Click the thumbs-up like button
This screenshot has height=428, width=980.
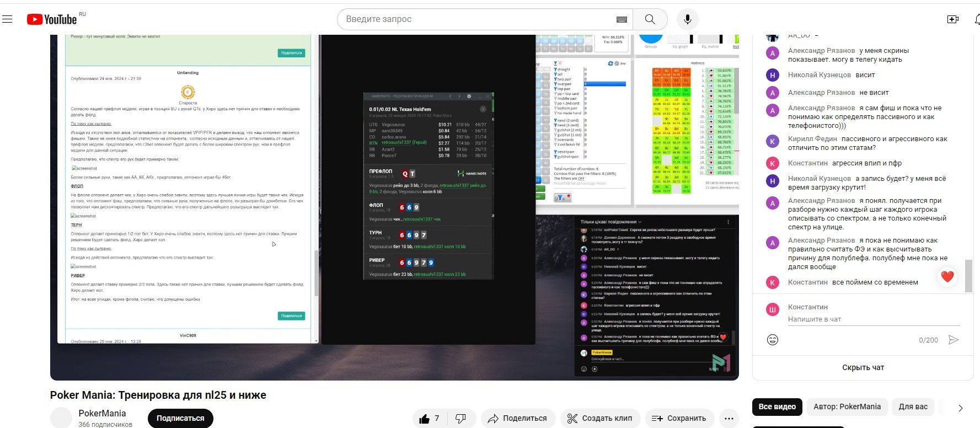[x=429, y=419]
